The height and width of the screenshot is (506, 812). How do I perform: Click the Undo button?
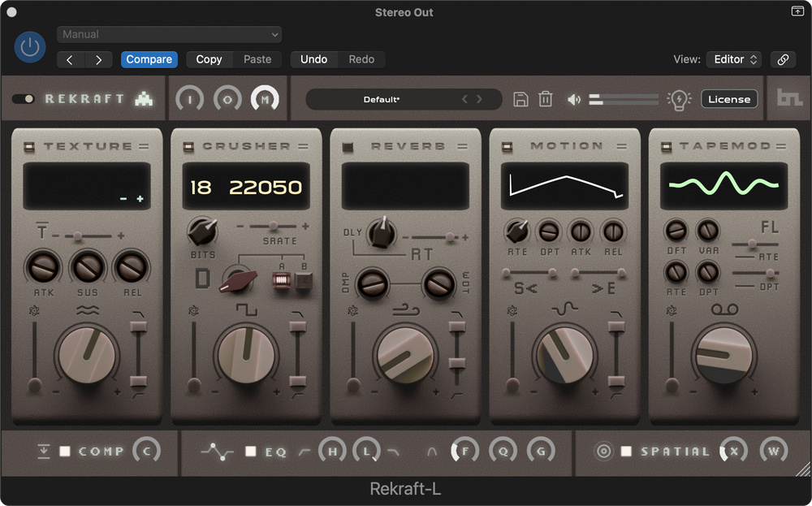[313, 59]
